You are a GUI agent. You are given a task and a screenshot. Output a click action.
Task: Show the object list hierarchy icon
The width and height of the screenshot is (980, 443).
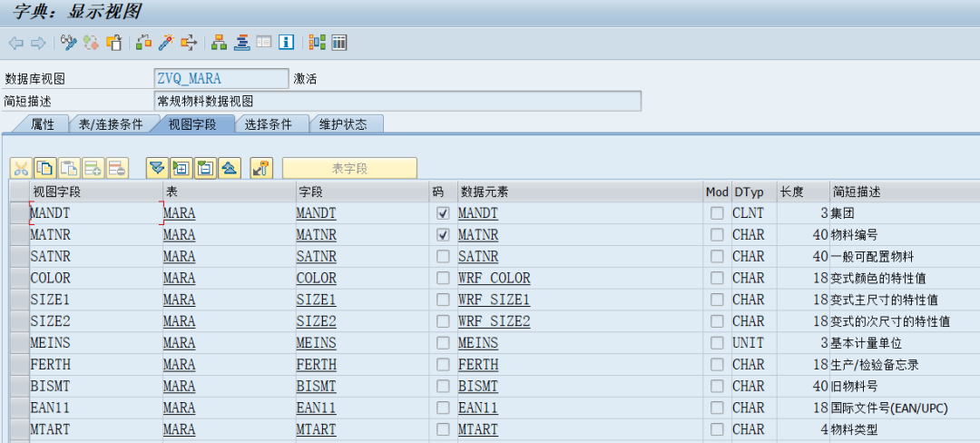point(219,43)
